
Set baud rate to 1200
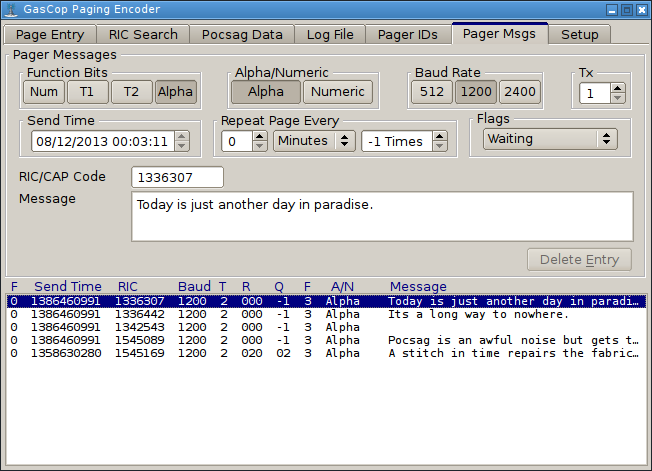coord(476,92)
